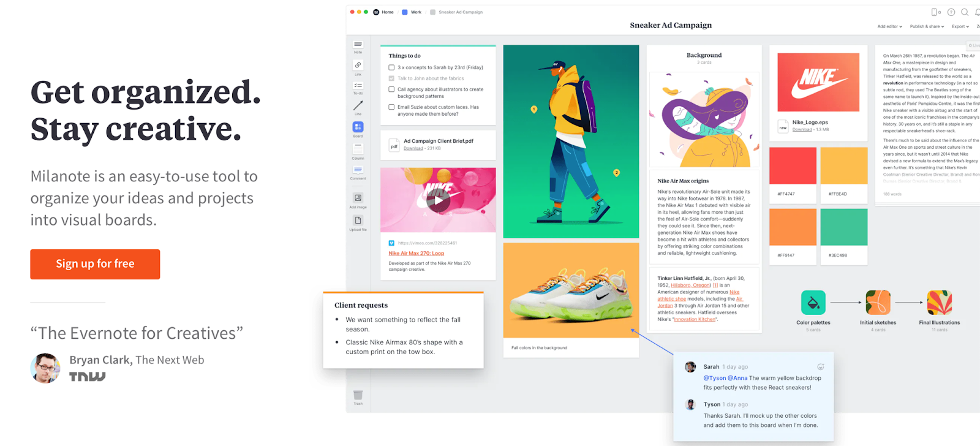The height and width of the screenshot is (446, 980).
Task: Follow the Hillsboro, Oregon link
Action: click(691, 285)
